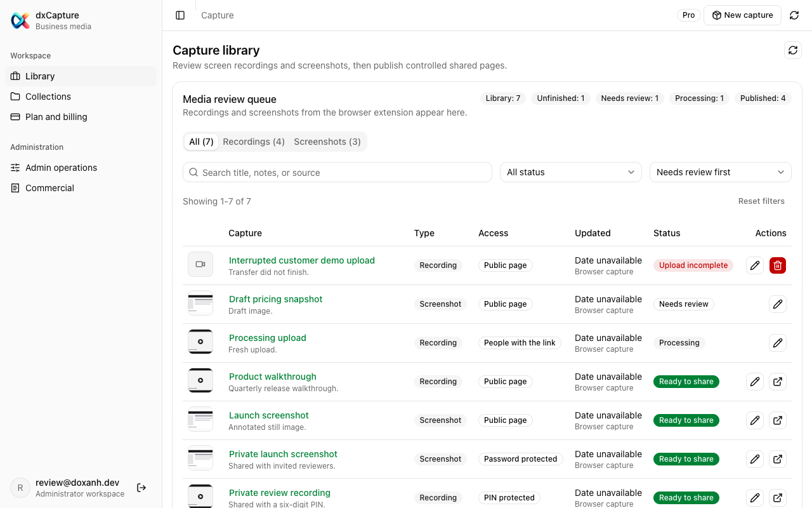Edit the Draft pricing snapshot capture
The image size is (812, 508).
coord(778,304)
